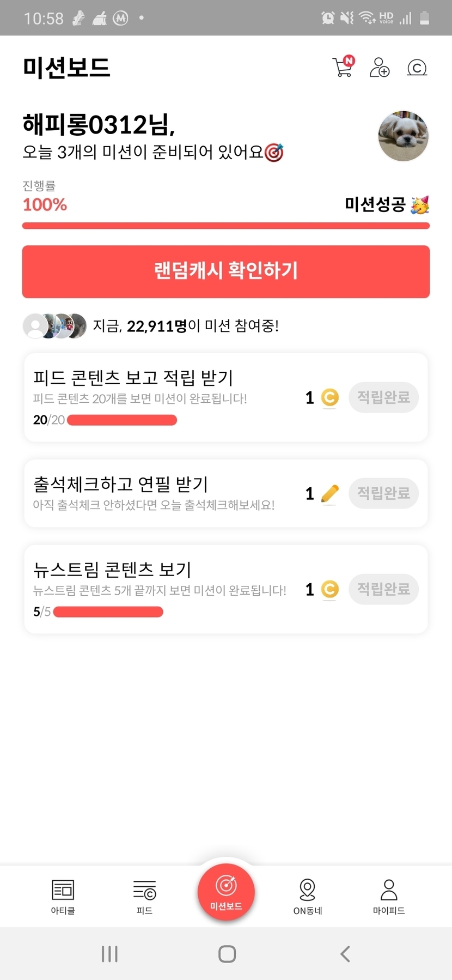This screenshot has width=452, height=980.
Task: Tap the overall mission progress bar
Action: 225,226
